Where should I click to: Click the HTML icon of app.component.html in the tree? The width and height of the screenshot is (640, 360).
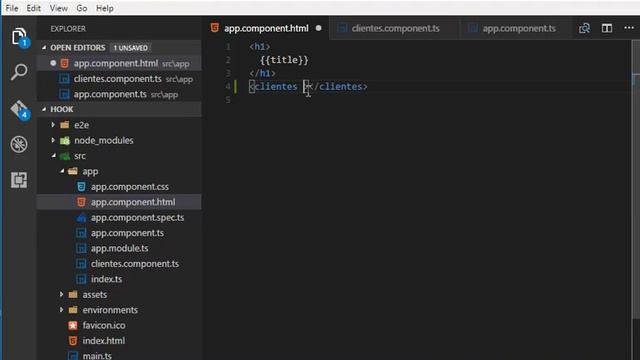[81, 202]
